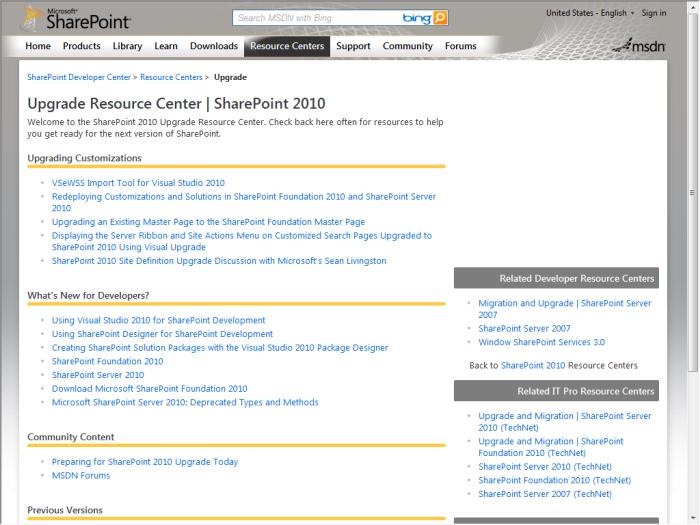Viewport: 700px width, 525px height.
Task: Open Displaying the Server Ribbon link
Action: pos(242,241)
